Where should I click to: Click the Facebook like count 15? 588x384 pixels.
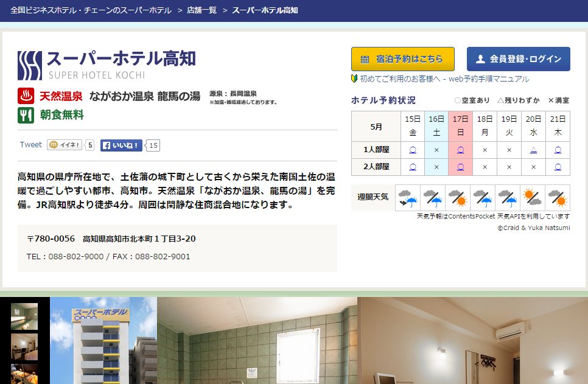pos(153,145)
